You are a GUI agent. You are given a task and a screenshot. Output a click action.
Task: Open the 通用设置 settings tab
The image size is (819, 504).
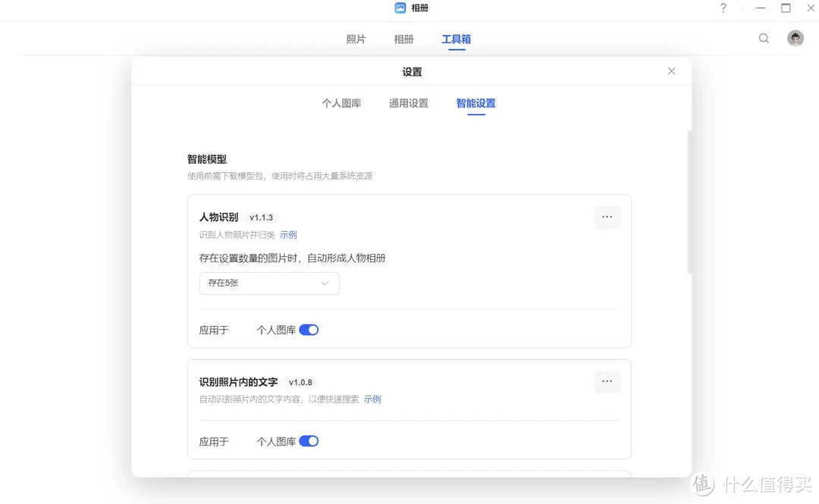pyautogui.click(x=408, y=103)
